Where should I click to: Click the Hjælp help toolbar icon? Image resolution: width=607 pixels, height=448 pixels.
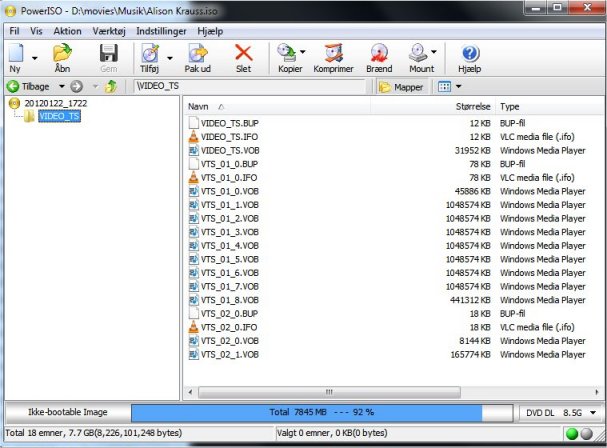pos(470,53)
